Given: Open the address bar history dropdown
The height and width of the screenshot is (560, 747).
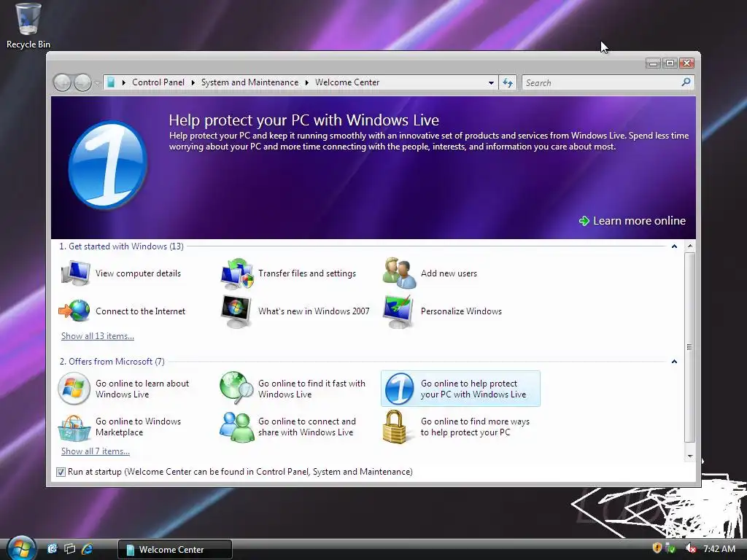Looking at the screenshot, I should [491, 83].
